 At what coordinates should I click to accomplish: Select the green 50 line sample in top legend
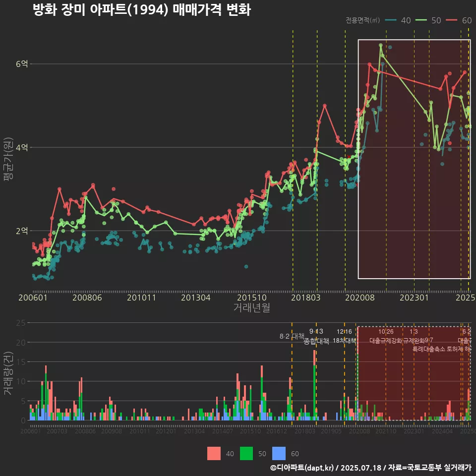click(x=421, y=20)
